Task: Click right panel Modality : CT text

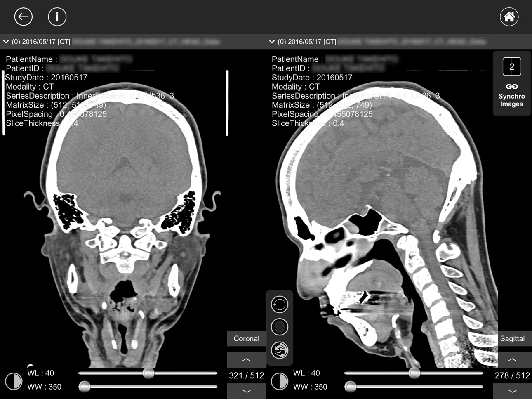Action: coord(295,87)
